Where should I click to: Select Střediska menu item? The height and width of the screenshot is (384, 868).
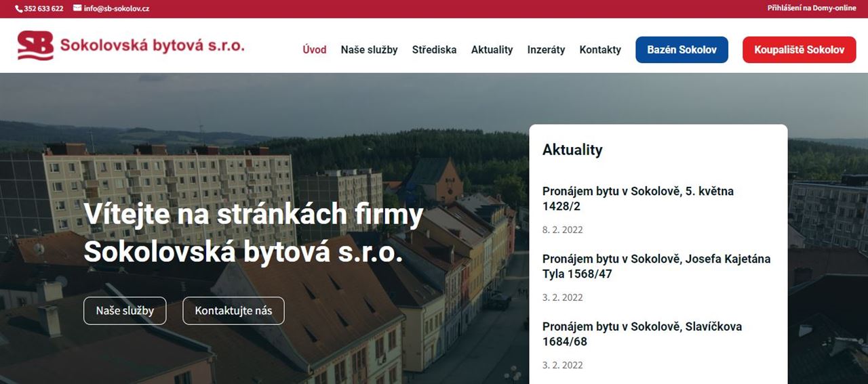click(434, 49)
